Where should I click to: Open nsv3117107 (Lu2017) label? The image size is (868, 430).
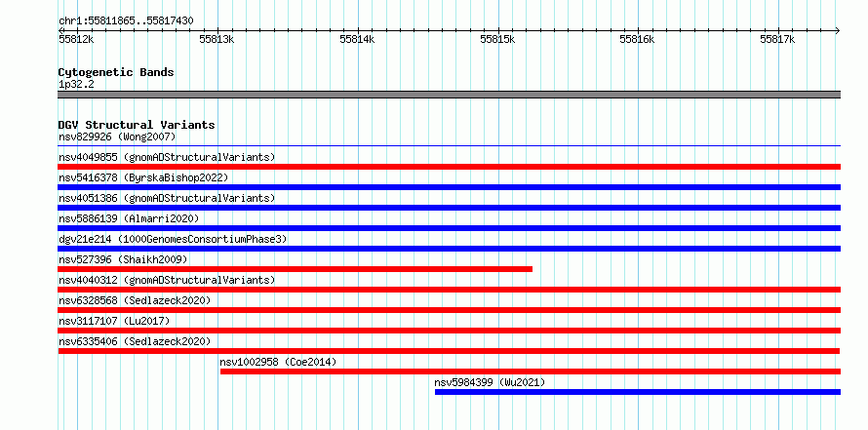point(114,321)
